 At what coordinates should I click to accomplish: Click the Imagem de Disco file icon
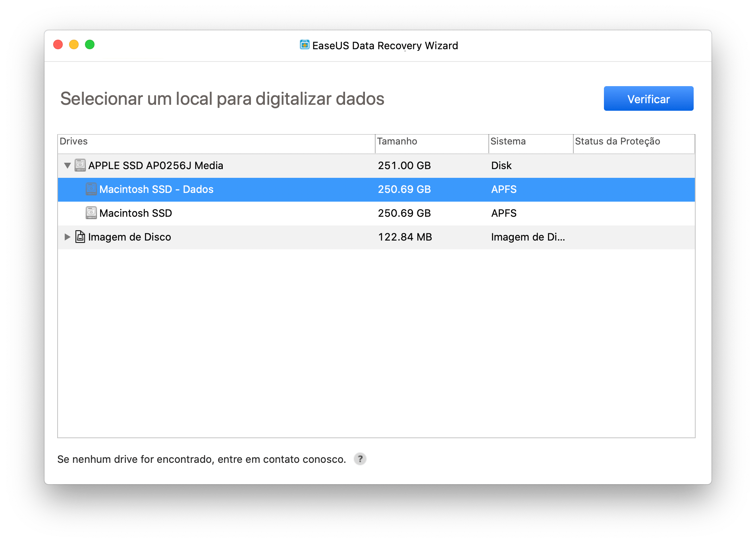(80, 237)
